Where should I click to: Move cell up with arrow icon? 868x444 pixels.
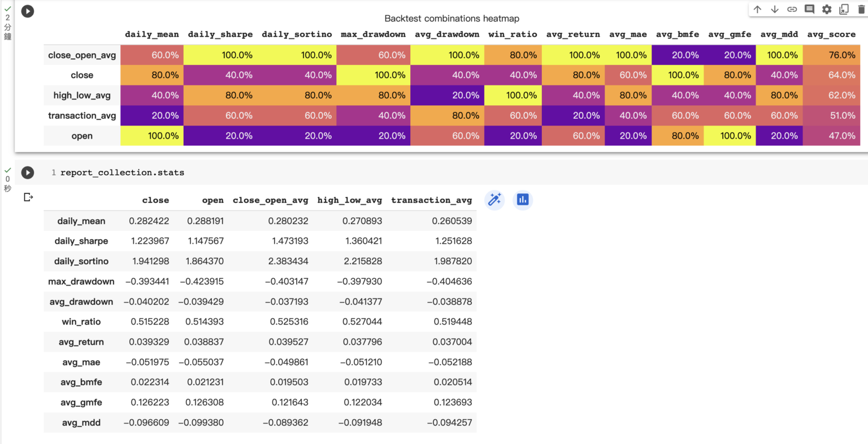757,9
